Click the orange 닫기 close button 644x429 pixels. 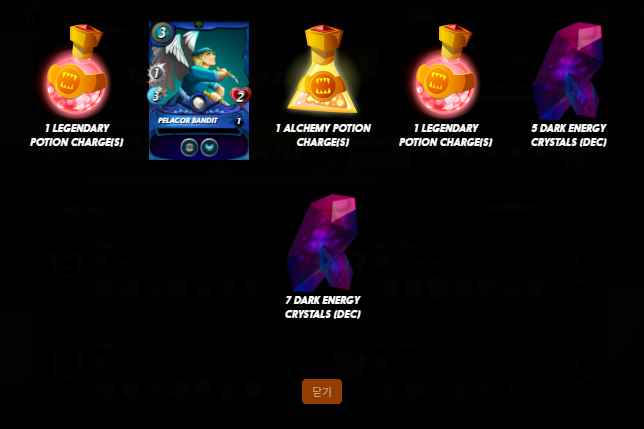(x=322, y=391)
